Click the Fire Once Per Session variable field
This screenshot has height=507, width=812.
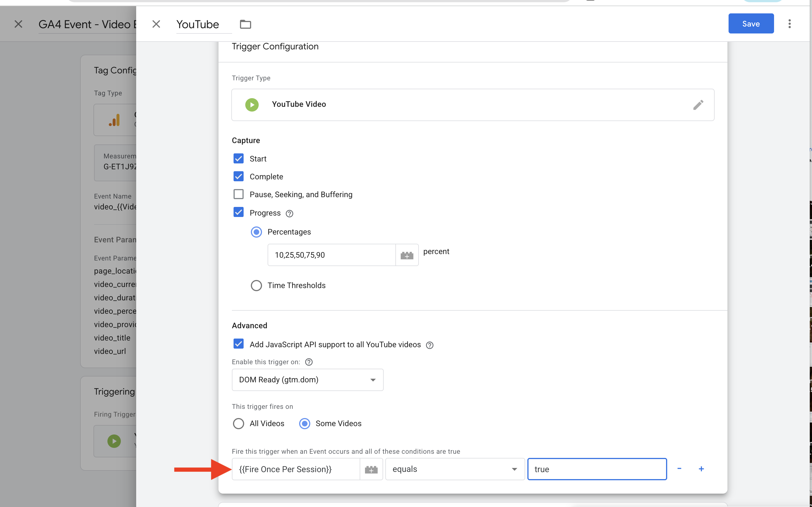tap(296, 469)
